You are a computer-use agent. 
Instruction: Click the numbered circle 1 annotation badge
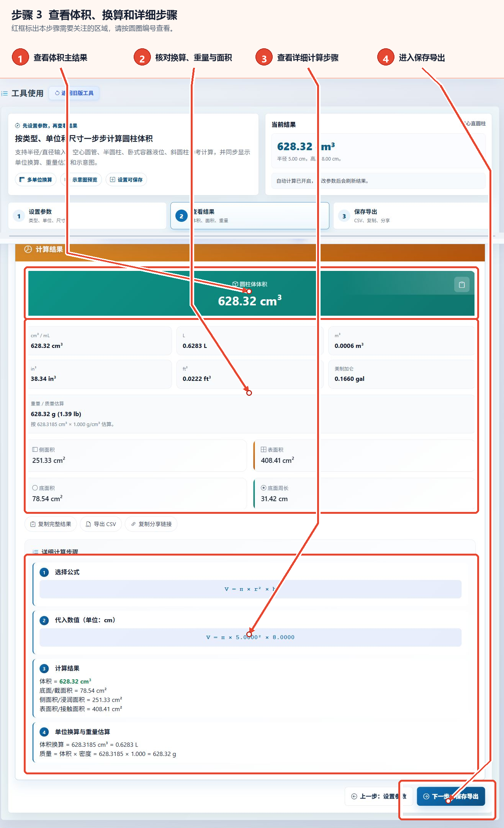point(20,57)
